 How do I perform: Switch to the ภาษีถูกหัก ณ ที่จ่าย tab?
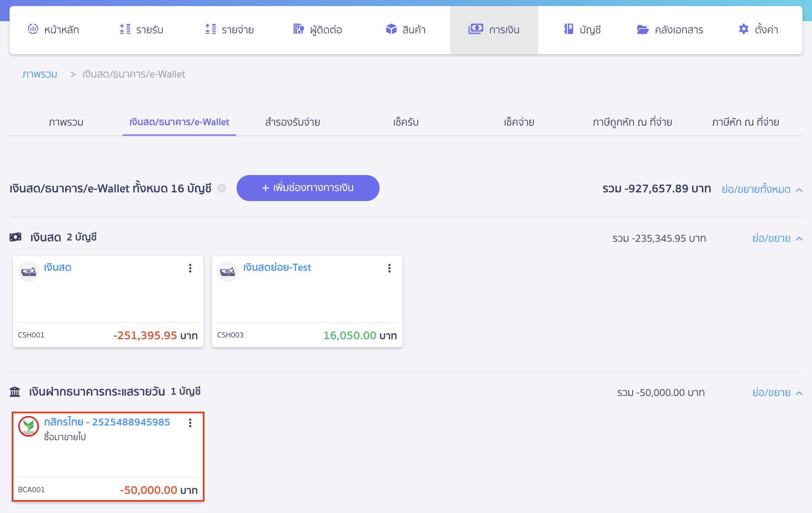click(x=632, y=122)
